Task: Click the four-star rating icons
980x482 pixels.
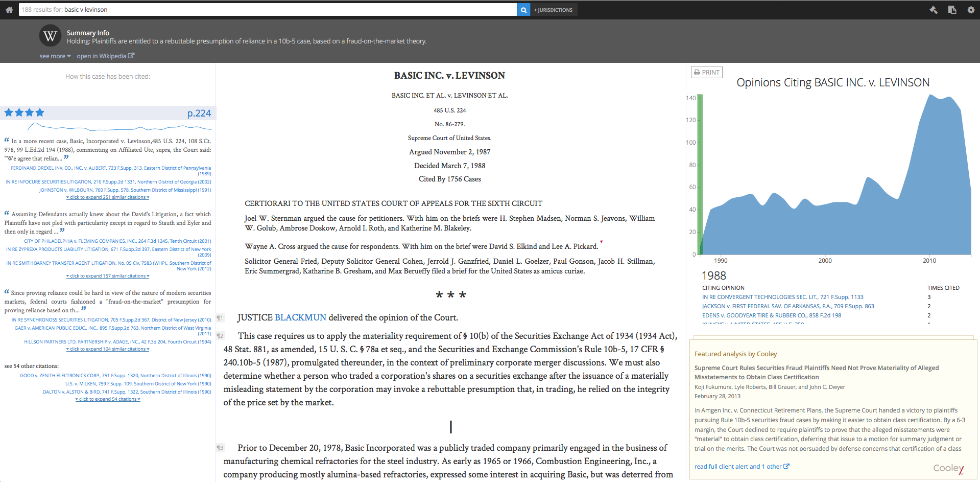Action: pos(25,112)
